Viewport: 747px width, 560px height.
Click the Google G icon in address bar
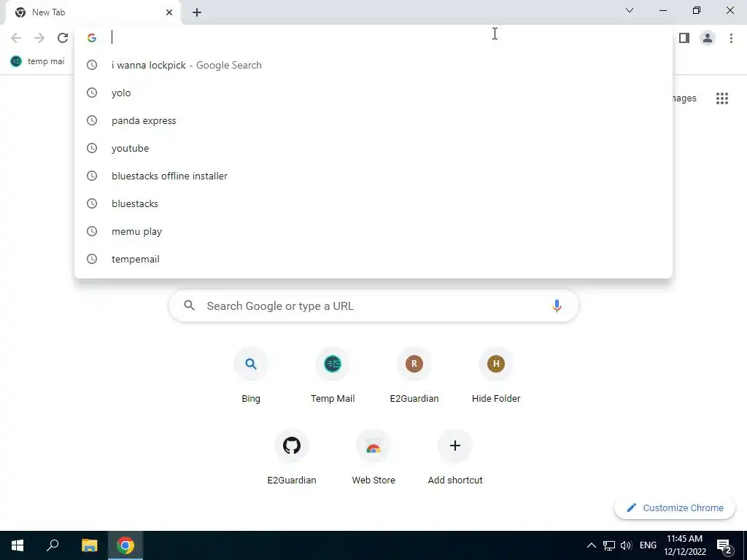[92, 38]
